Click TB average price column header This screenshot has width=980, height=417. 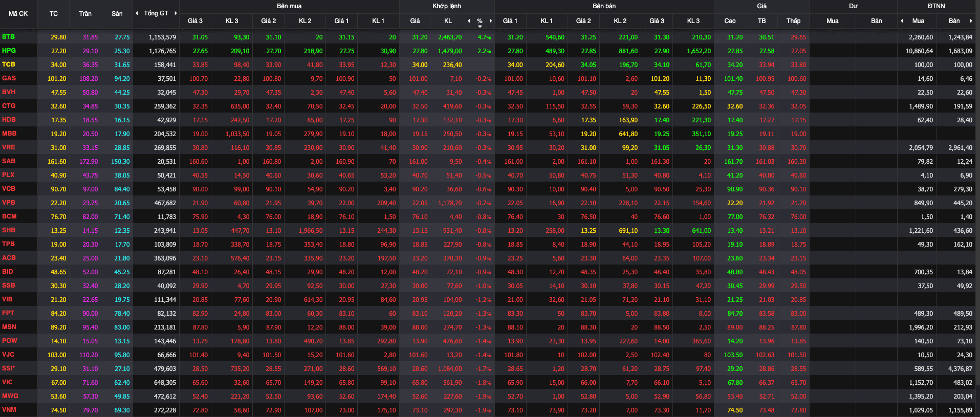tap(762, 21)
